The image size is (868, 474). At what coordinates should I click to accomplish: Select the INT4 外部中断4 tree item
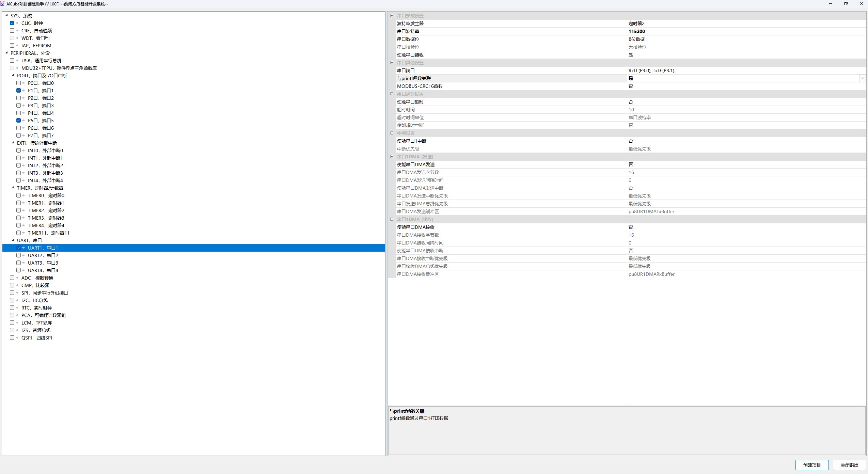pos(45,180)
